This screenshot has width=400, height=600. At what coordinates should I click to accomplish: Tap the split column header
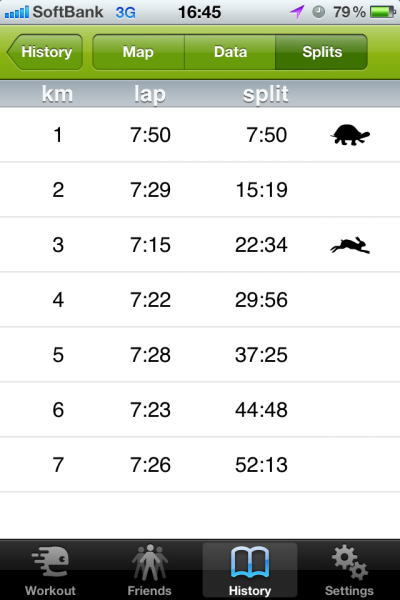click(266, 94)
